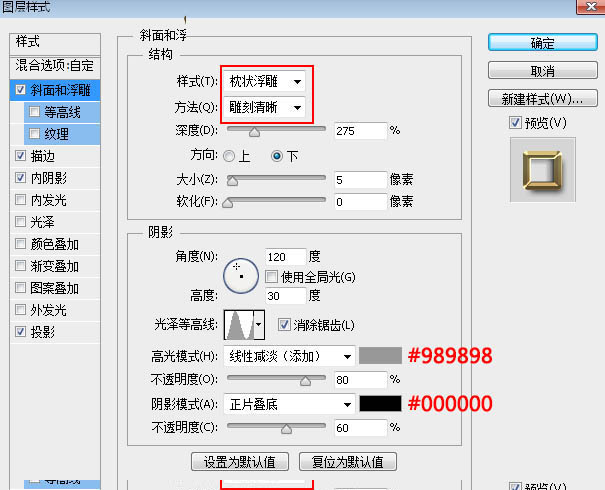Select 斜面和浮雕 style entry
The image size is (605, 490).
coord(60,90)
